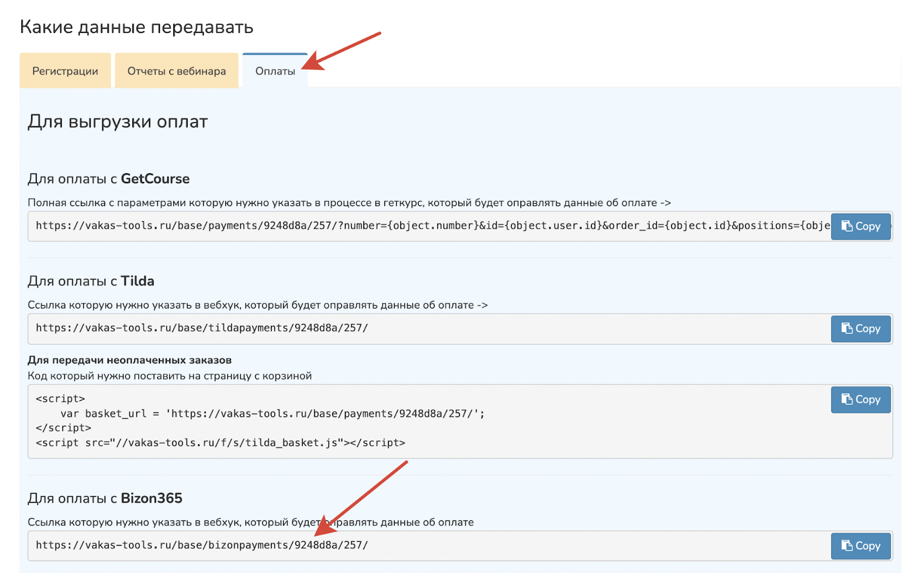This screenshot has width=924, height=573.
Task: Switch to Отчеты с вебинара tab
Action: pyautogui.click(x=176, y=71)
